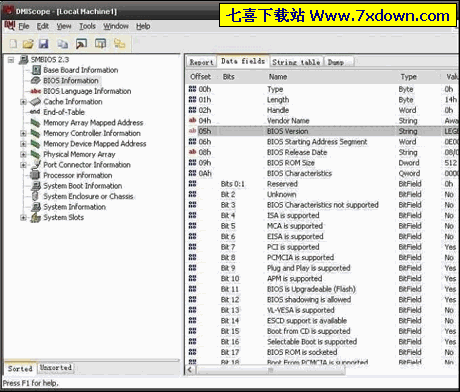Expand the Memory Device Mapped Address node

(x=23, y=144)
